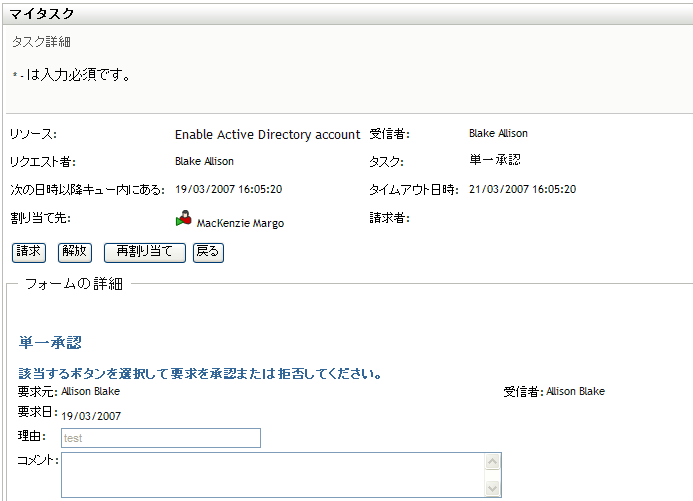The width and height of the screenshot is (693, 501).
Task: Click the 受信者 Blake Allison value at top
Action: pyautogui.click(x=498, y=133)
